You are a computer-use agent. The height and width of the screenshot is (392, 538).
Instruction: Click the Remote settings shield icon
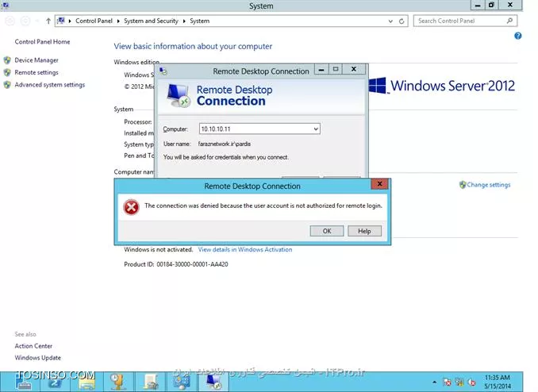pyautogui.click(x=7, y=72)
